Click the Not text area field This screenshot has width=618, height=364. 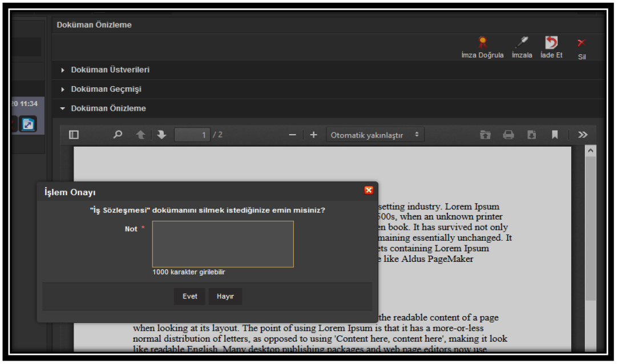pyautogui.click(x=223, y=244)
